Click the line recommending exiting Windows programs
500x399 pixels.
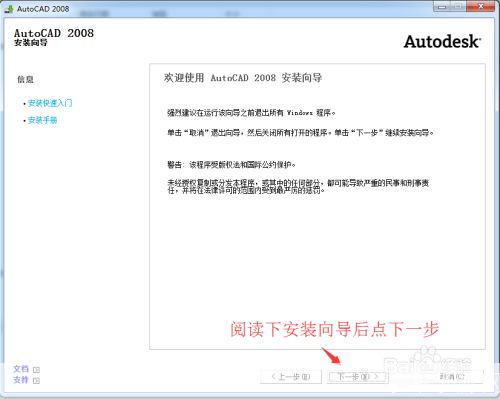(251, 113)
